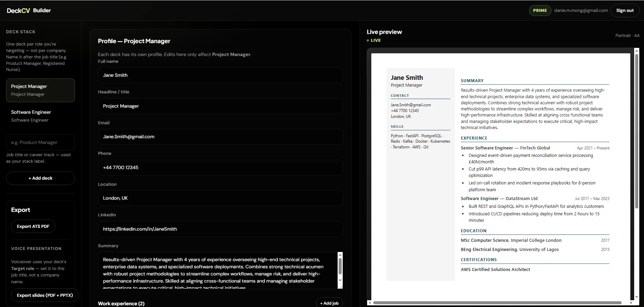Export slides as PDF and PPTX
Viewport: 644px width, 307px height.
pyautogui.click(x=45, y=295)
